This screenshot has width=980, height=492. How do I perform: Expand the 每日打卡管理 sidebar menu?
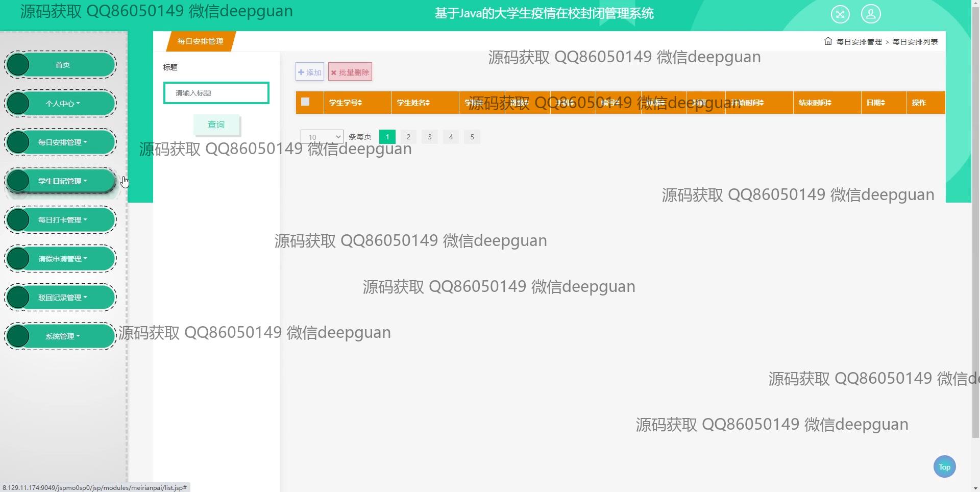(x=62, y=220)
